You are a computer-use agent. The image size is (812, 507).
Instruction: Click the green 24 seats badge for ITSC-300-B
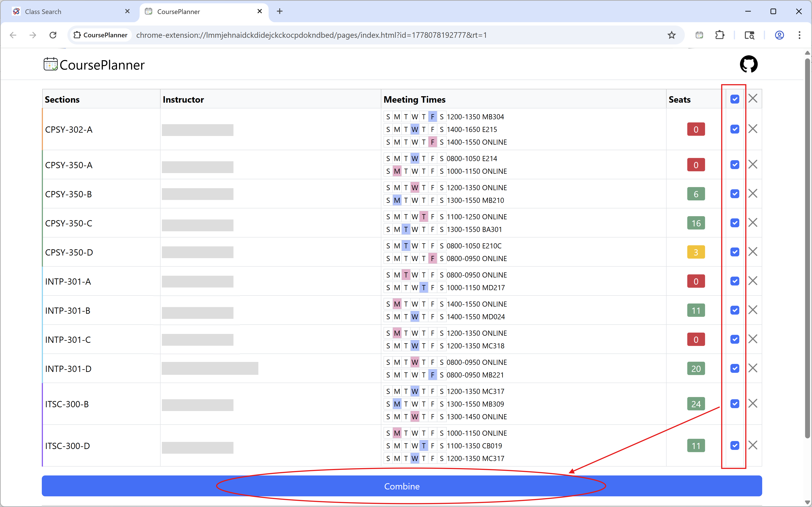(695, 404)
